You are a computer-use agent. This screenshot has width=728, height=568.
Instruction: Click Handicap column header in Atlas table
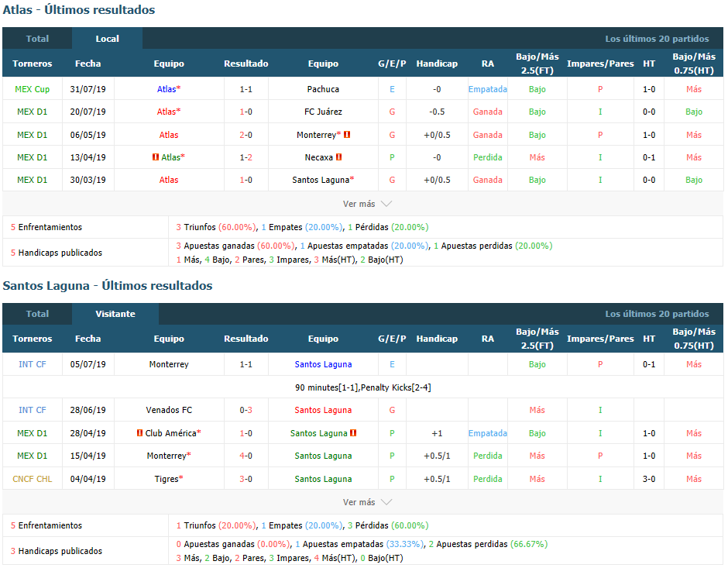(437, 64)
